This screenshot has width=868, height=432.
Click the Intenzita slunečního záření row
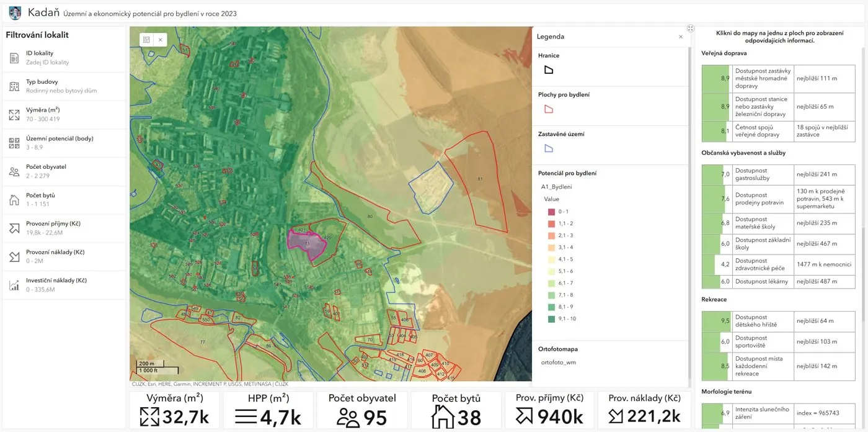779,413
